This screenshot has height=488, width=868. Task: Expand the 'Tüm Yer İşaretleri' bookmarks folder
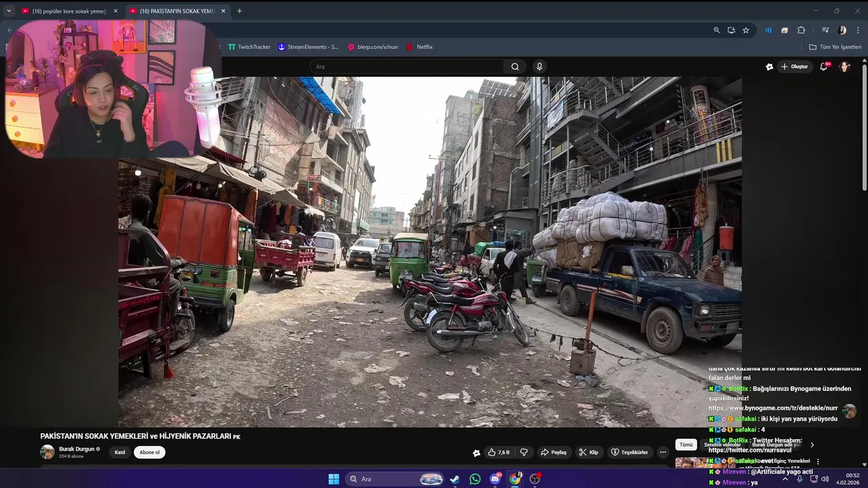(x=835, y=47)
